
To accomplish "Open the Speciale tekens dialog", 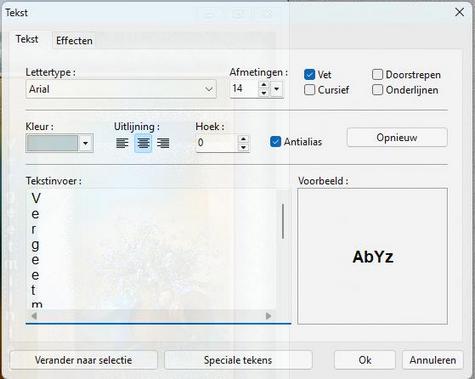I will pyautogui.click(x=238, y=360).
